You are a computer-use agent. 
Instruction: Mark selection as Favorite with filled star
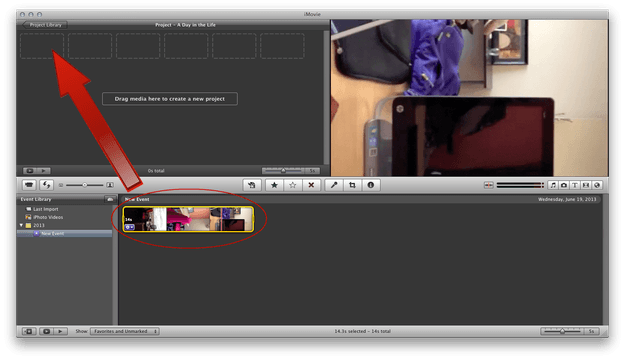click(x=274, y=185)
